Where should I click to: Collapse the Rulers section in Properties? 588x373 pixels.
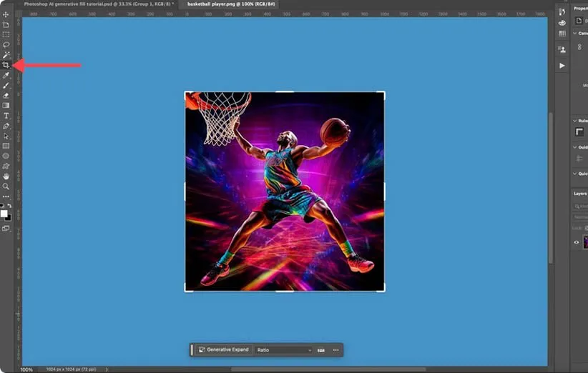coord(575,121)
